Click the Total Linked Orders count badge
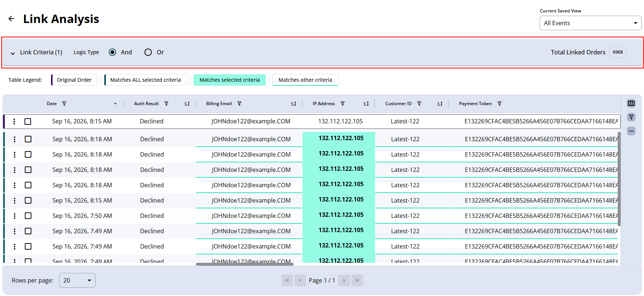 [617, 52]
